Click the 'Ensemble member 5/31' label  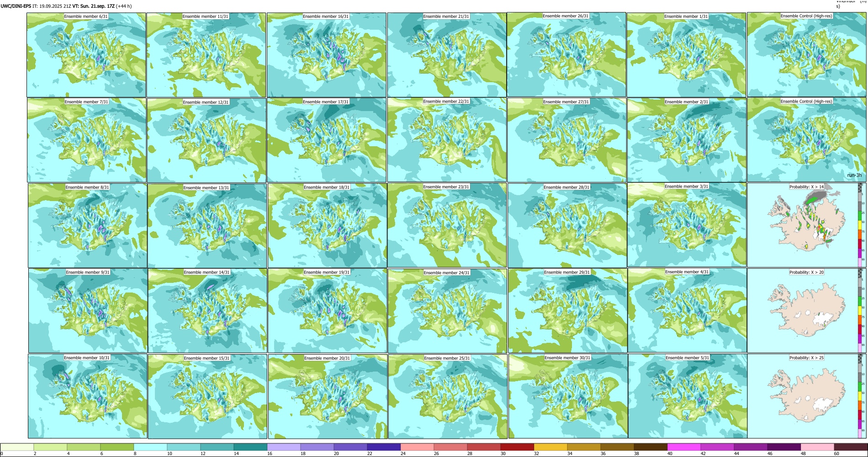pos(688,358)
